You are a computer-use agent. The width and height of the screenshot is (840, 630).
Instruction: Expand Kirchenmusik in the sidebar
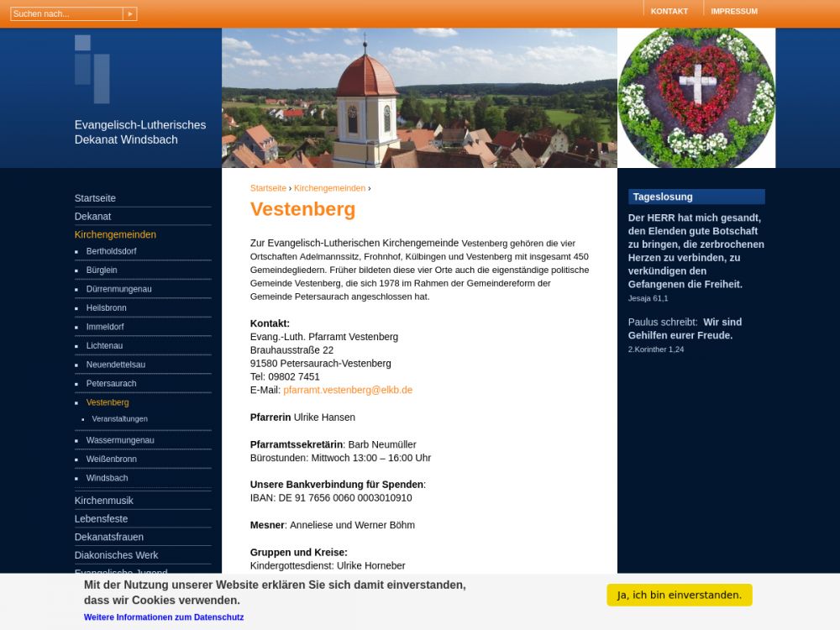pyautogui.click(x=104, y=501)
